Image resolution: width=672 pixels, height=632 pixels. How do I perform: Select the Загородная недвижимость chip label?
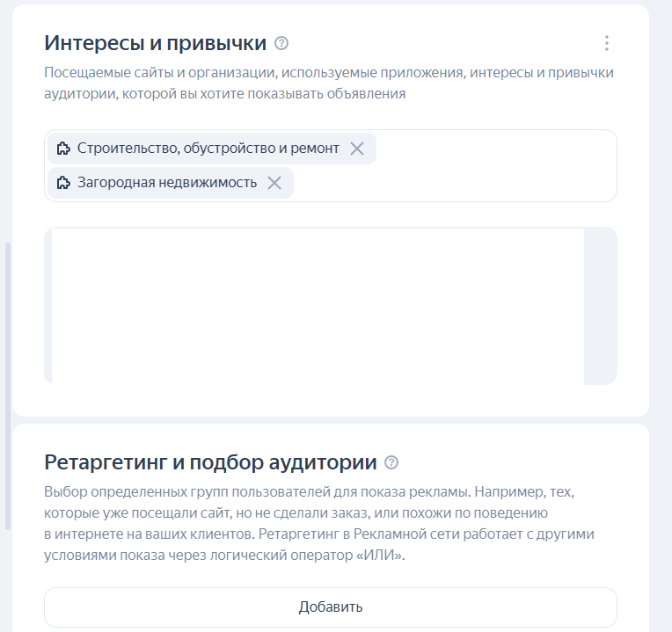coord(167,183)
